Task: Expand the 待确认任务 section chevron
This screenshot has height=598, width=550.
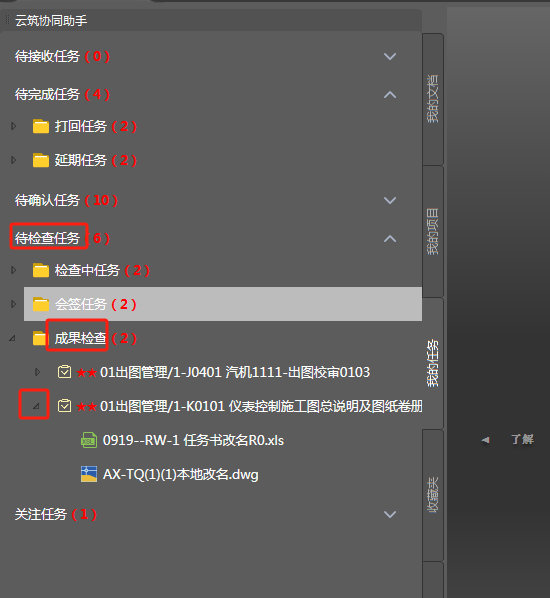Action: [x=390, y=200]
